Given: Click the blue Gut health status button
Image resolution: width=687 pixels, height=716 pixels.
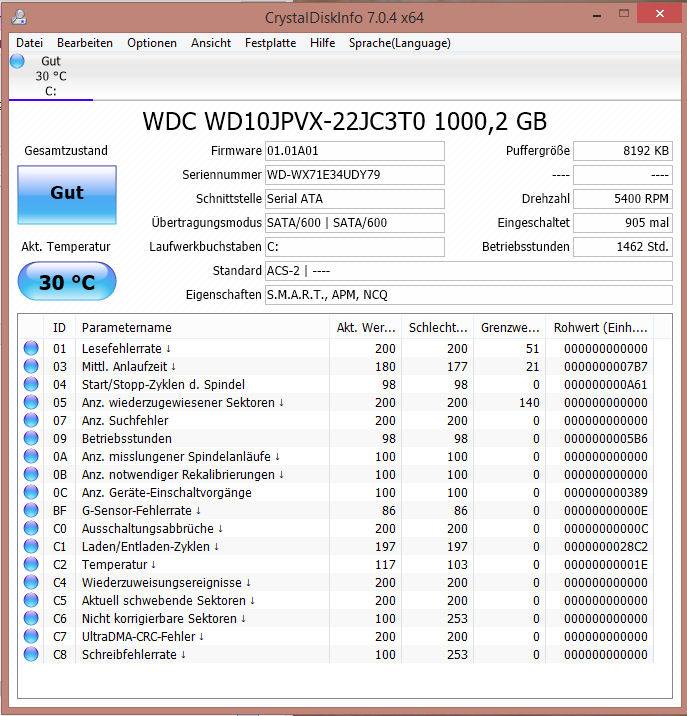Looking at the screenshot, I should click(x=67, y=195).
